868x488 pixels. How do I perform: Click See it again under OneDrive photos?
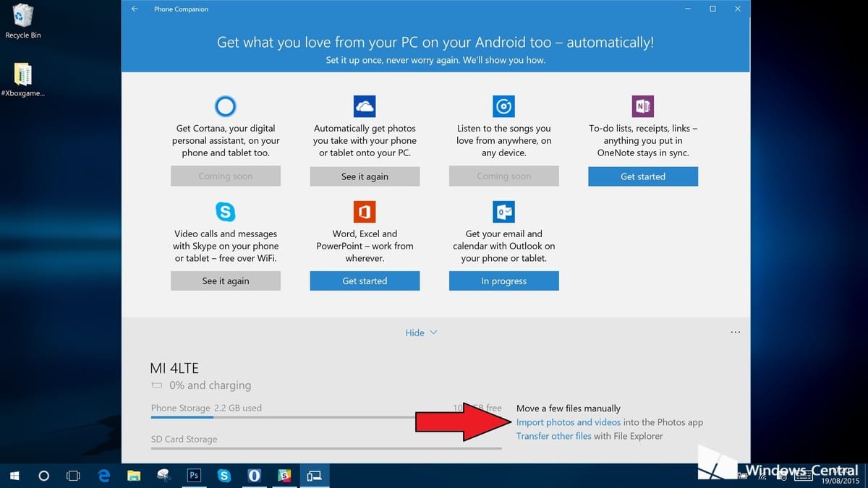[x=365, y=176]
